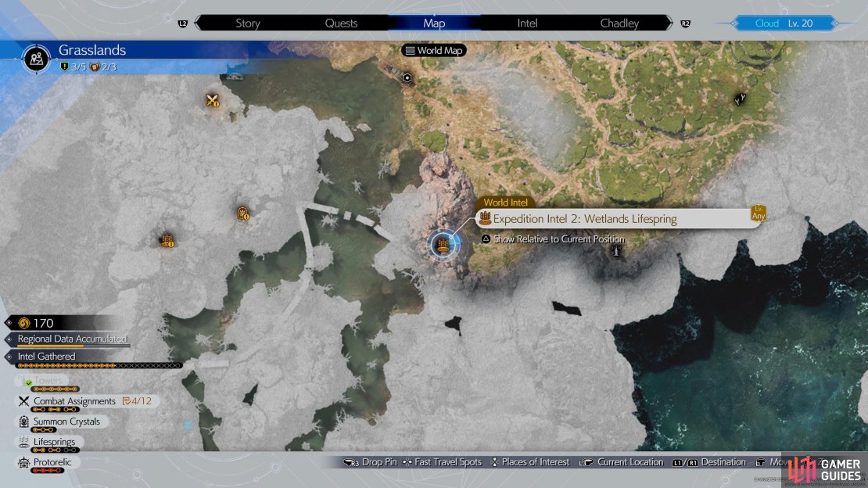Click the Intel Gathered label
This screenshot has height=488, width=868.
[46, 356]
